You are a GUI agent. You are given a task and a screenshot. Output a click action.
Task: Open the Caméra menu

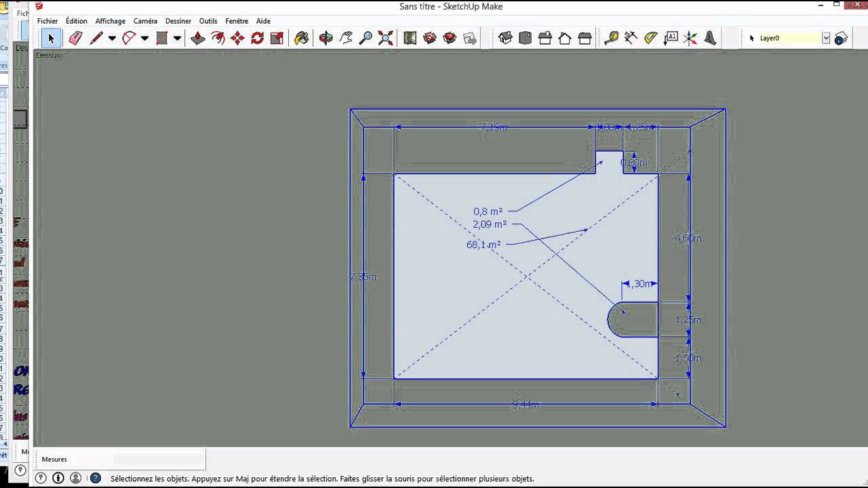(145, 21)
